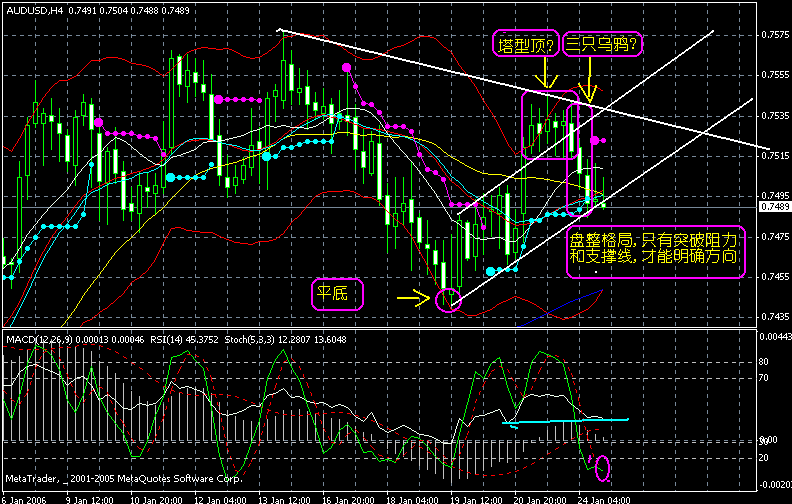
Task: Select the 0.7495 price axis label
Action: [775, 195]
